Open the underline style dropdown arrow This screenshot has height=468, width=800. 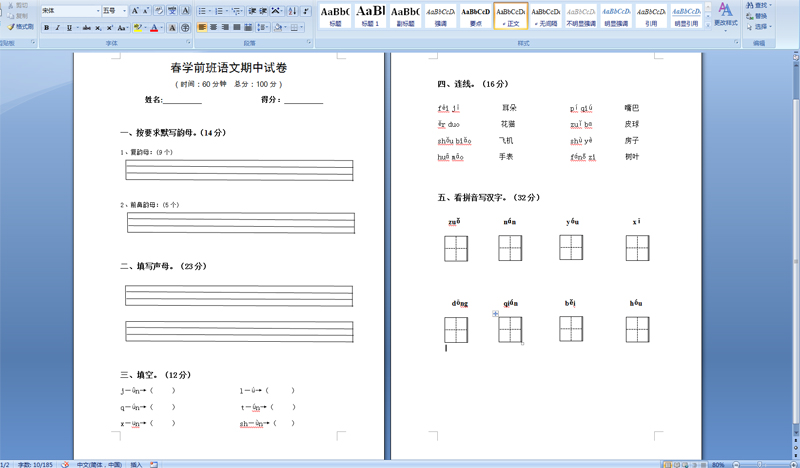78,28
